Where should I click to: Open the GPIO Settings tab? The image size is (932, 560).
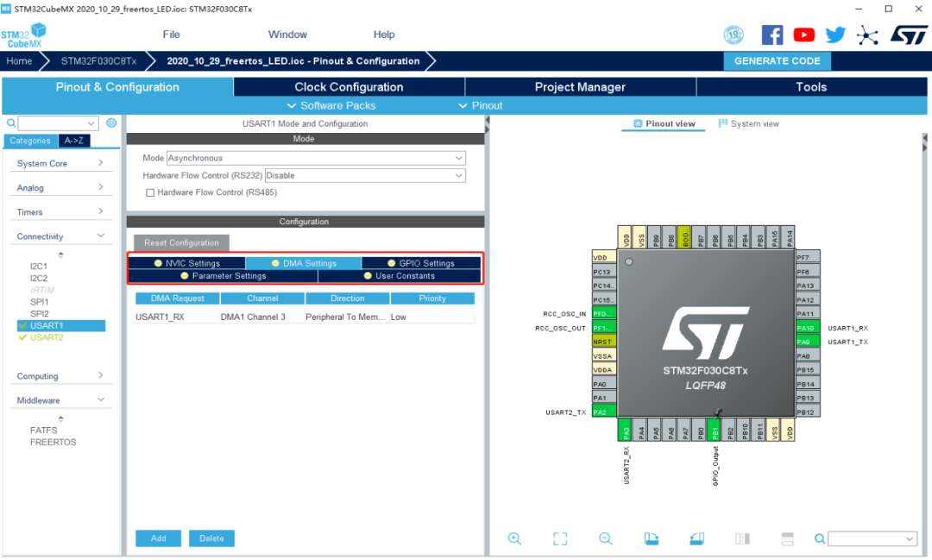click(x=421, y=263)
